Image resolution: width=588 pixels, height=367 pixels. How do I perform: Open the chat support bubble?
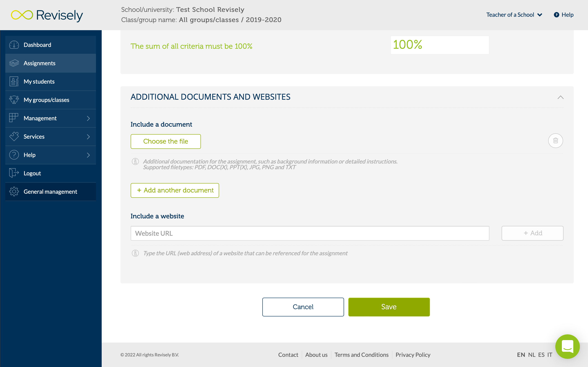567,346
